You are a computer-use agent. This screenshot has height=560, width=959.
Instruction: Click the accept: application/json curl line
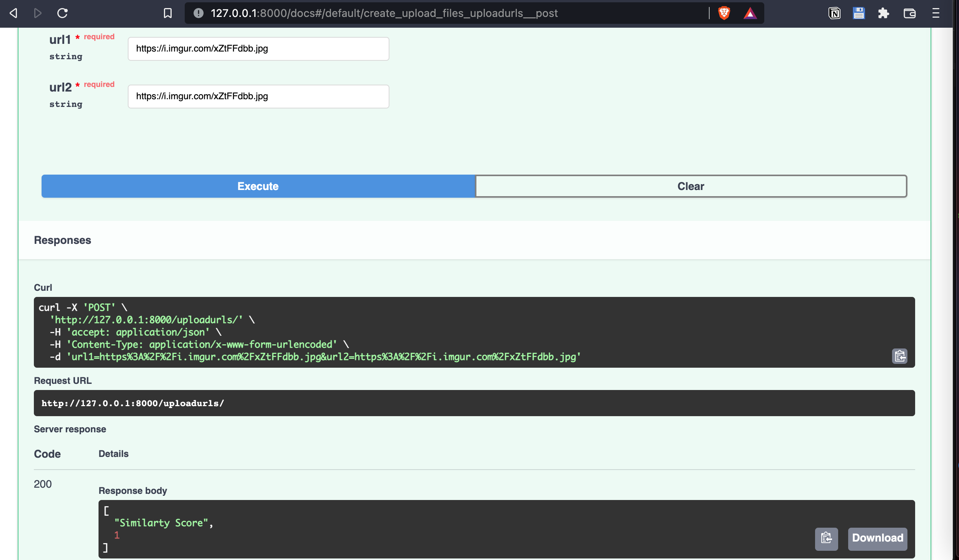pos(135,332)
